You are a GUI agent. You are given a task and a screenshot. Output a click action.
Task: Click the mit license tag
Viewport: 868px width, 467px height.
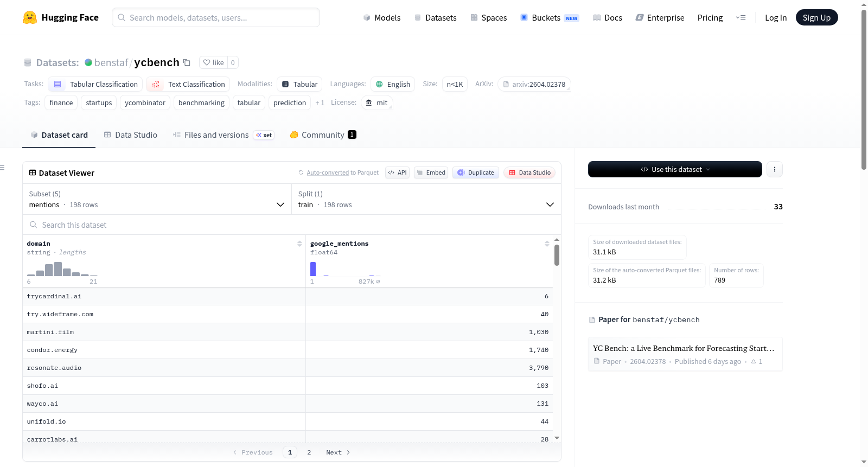pos(376,103)
